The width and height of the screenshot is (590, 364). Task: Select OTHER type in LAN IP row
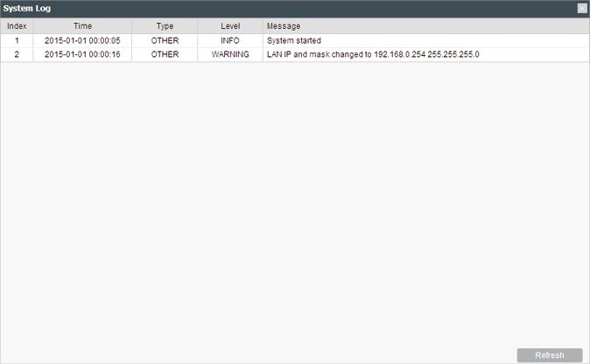(165, 54)
